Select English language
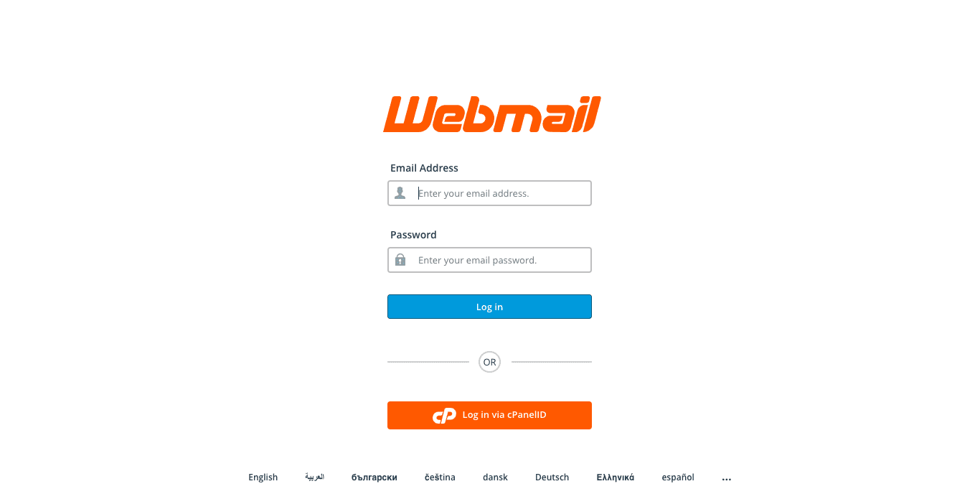 [x=263, y=477]
